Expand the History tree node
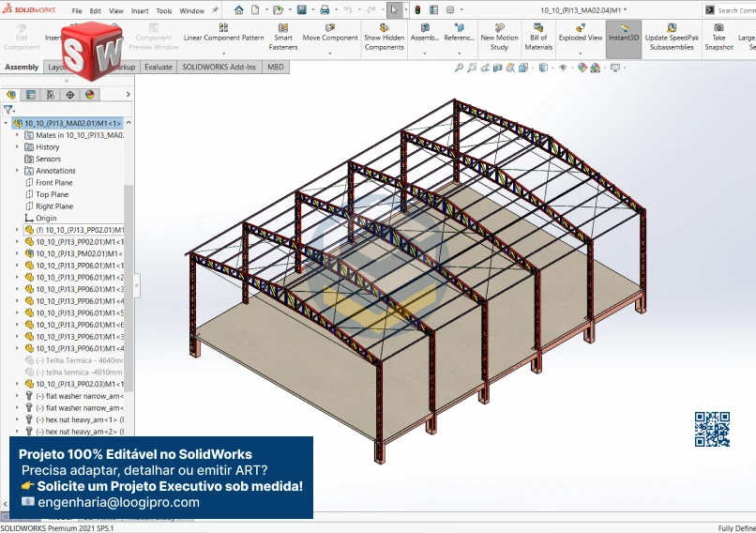The width and height of the screenshot is (756, 533). (x=17, y=147)
